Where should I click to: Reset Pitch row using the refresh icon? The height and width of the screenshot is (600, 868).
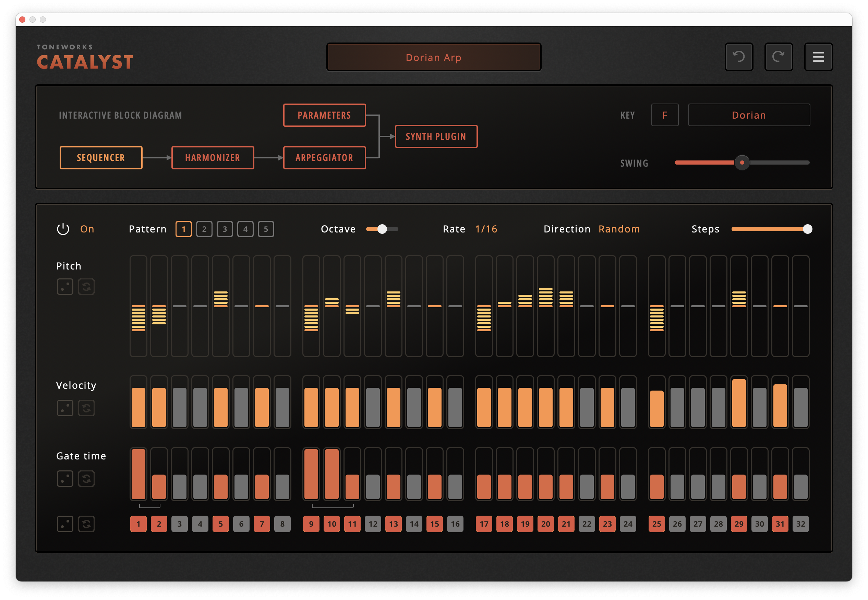coord(86,287)
